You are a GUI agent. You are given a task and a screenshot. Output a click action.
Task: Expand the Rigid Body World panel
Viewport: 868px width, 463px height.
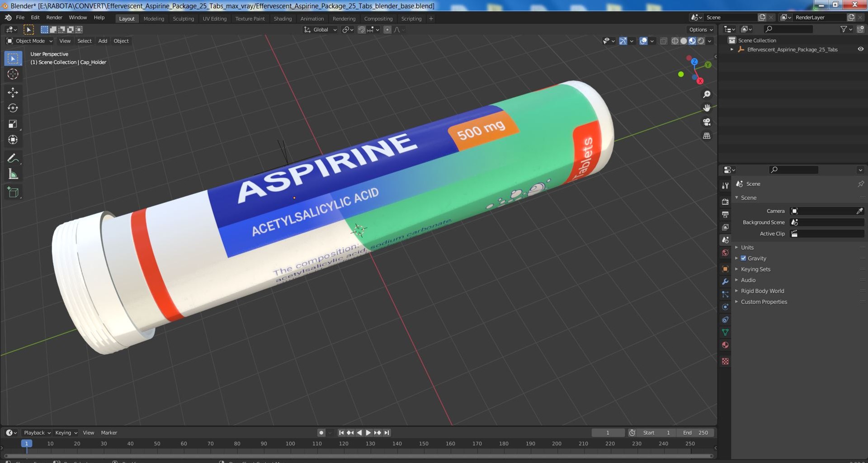[x=762, y=291]
